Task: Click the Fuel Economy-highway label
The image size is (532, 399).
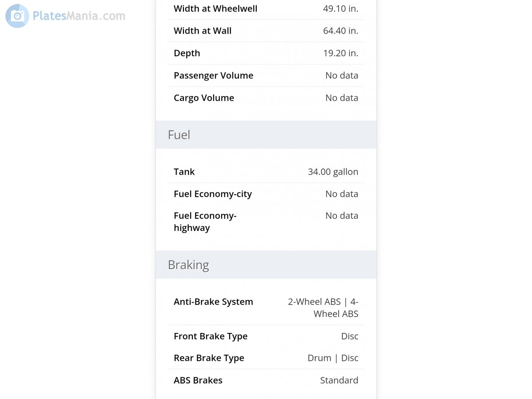Action: tap(205, 222)
